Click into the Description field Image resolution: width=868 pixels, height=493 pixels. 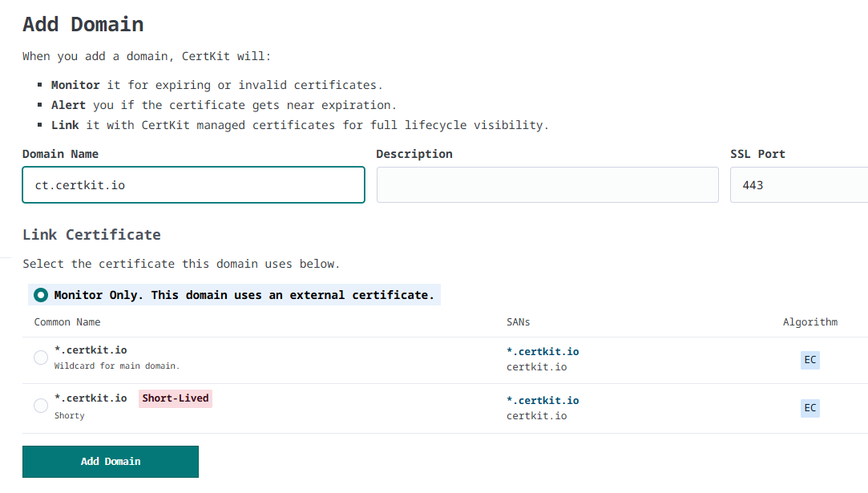[x=547, y=185]
